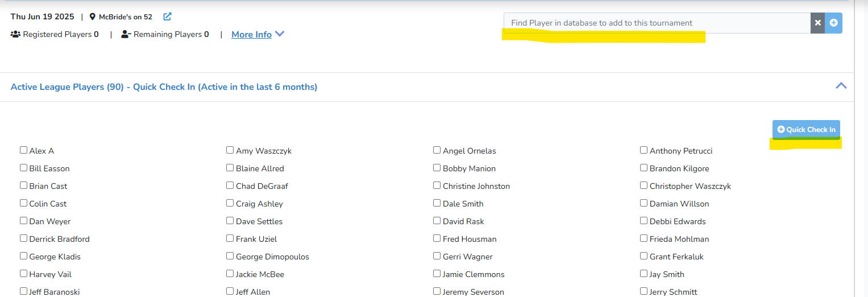Click the page's vertical scrollbar

click(861, 148)
